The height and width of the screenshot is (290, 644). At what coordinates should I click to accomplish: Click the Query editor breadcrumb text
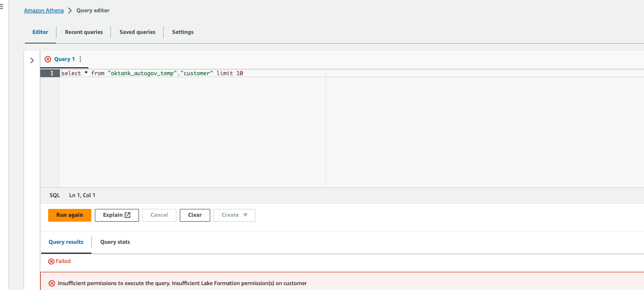[x=93, y=10]
